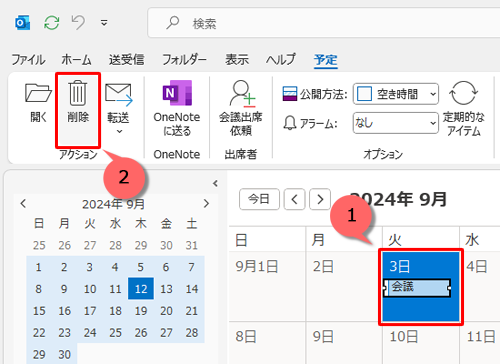The width and height of the screenshot is (500, 364).
Task: Select day 10 in mini calendar
Action: (89, 289)
